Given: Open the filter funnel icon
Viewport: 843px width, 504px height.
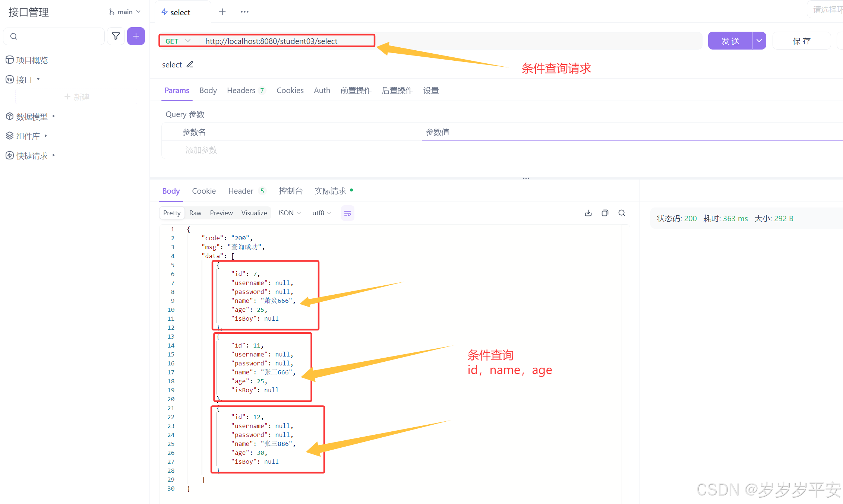Looking at the screenshot, I should (x=116, y=36).
